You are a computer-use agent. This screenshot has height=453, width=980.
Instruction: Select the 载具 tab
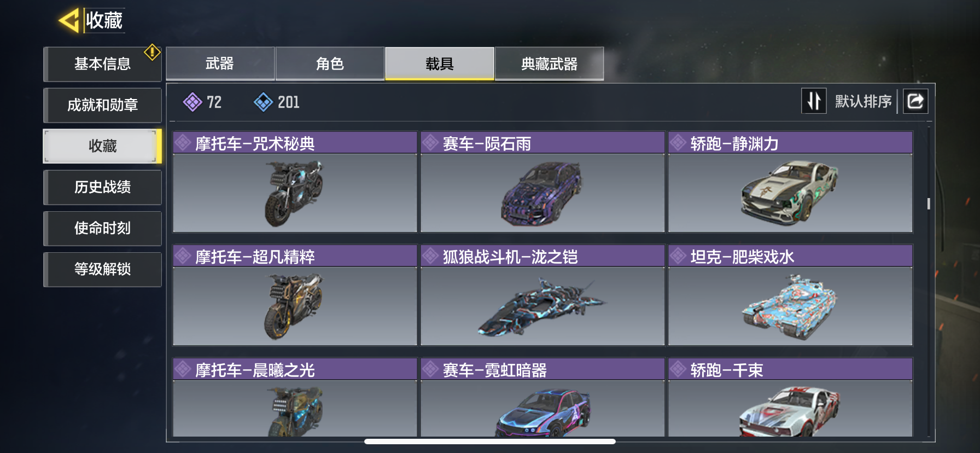pos(440,64)
